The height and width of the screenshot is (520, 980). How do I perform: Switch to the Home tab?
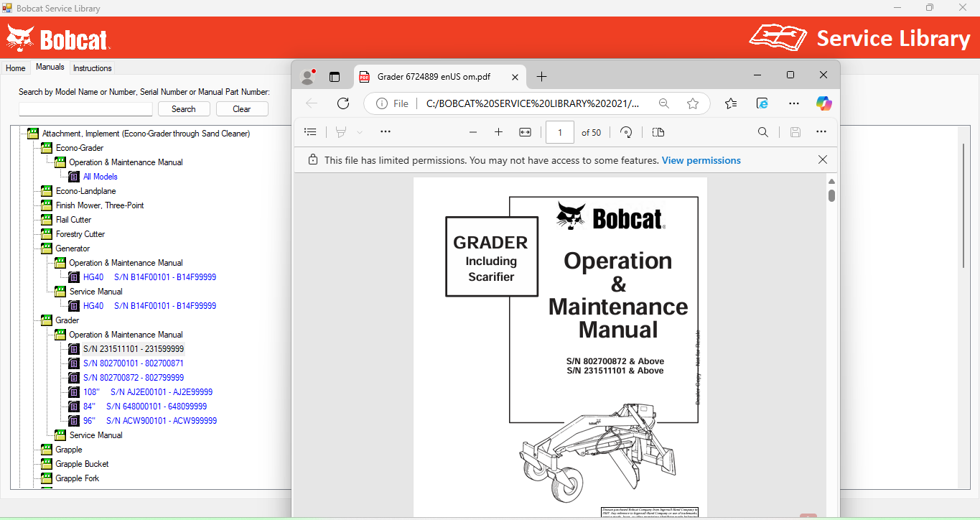point(16,68)
